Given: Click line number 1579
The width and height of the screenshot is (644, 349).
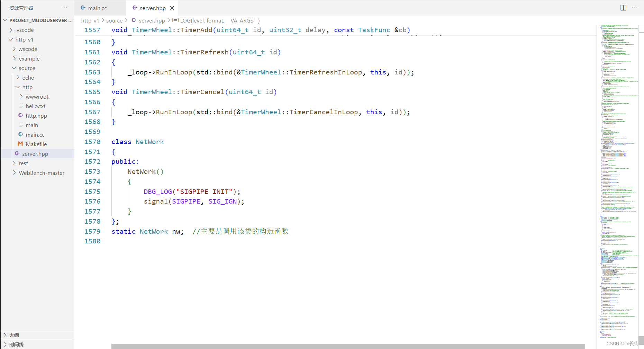Looking at the screenshot, I should pyautogui.click(x=92, y=231).
